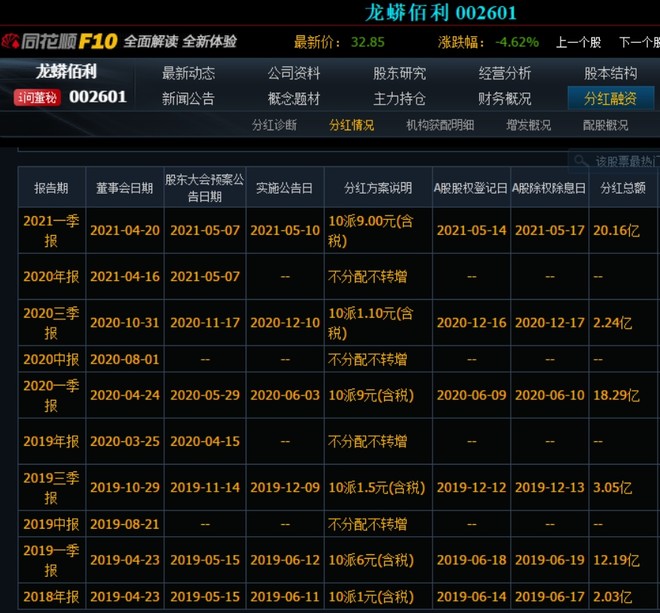Screen dimensions: 660x613
Task: Click the title 龙蟒佰利 002601
Action: pyautogui.click(x=440, y=12)
